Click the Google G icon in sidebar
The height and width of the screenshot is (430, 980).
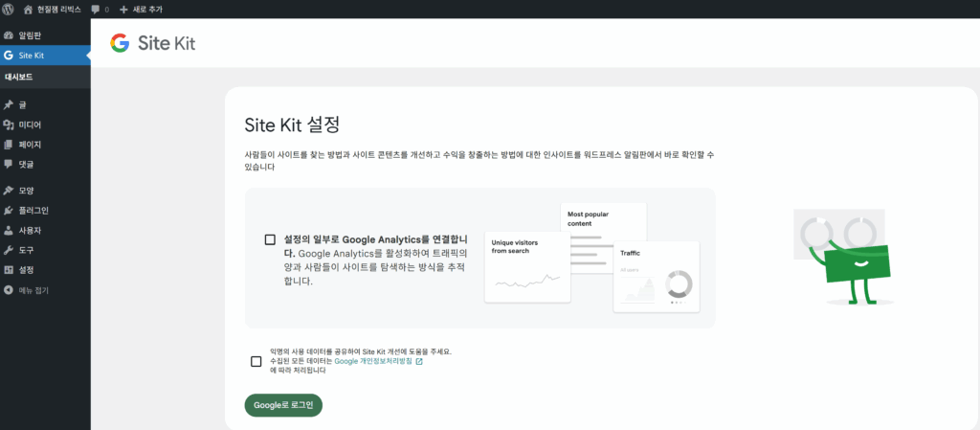tap(9, 56)
